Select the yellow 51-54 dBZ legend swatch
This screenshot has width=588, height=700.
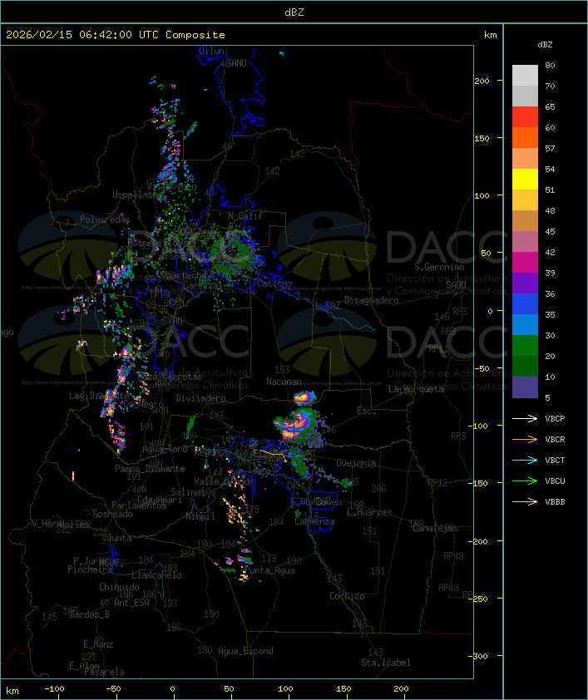525,179
